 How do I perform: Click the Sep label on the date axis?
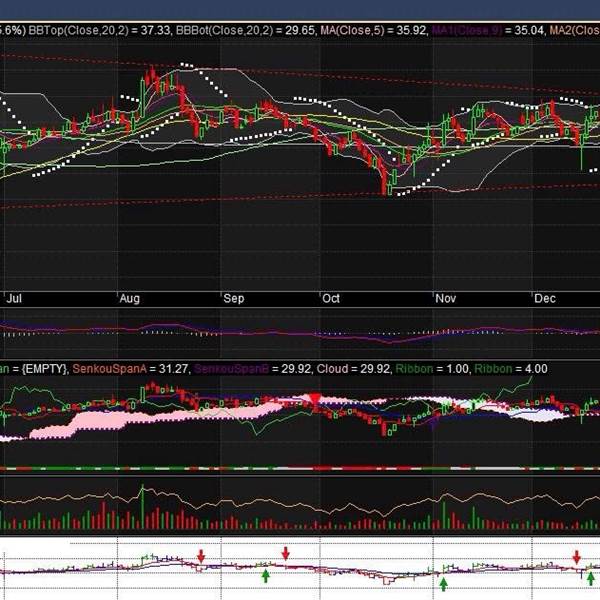(234, 298)
